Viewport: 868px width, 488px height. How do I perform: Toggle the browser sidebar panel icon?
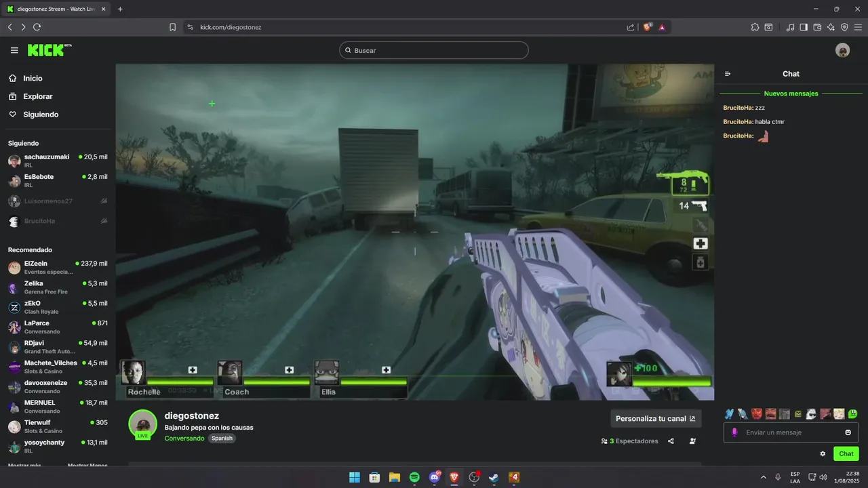pyautogui.click(x=804, y=27)
